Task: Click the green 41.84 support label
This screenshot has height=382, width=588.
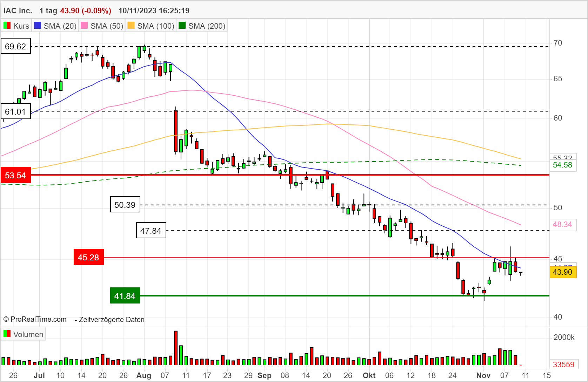Action: 125,296
